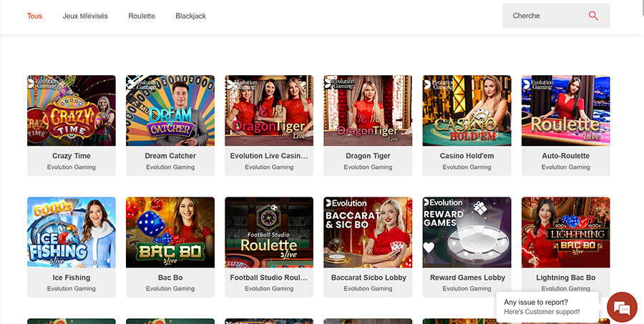The width and height of the screenshot is (644, 324).
Task: Click the Baccarat Sicbo Lobby title
Action: point(368,278)
